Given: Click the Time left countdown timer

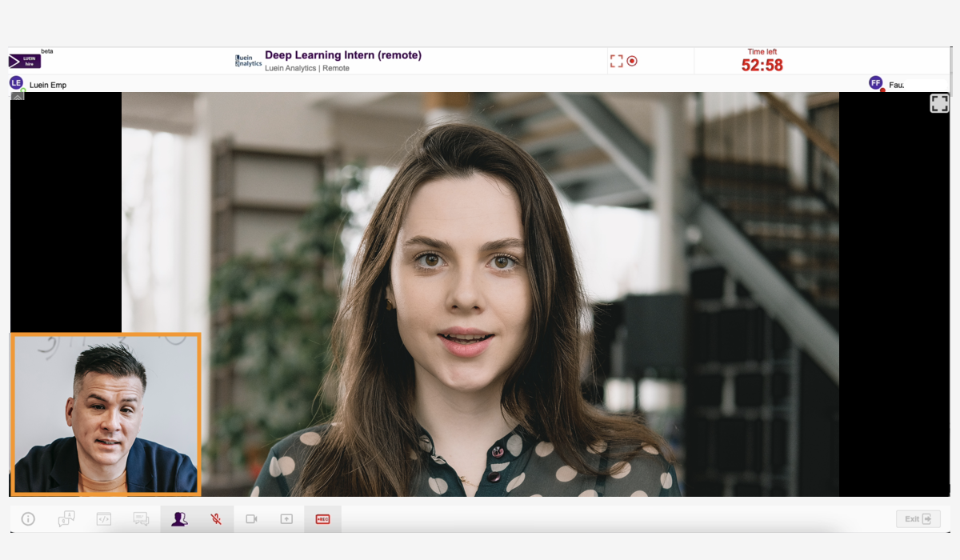Looking at the screenshot, I should 762,66.
